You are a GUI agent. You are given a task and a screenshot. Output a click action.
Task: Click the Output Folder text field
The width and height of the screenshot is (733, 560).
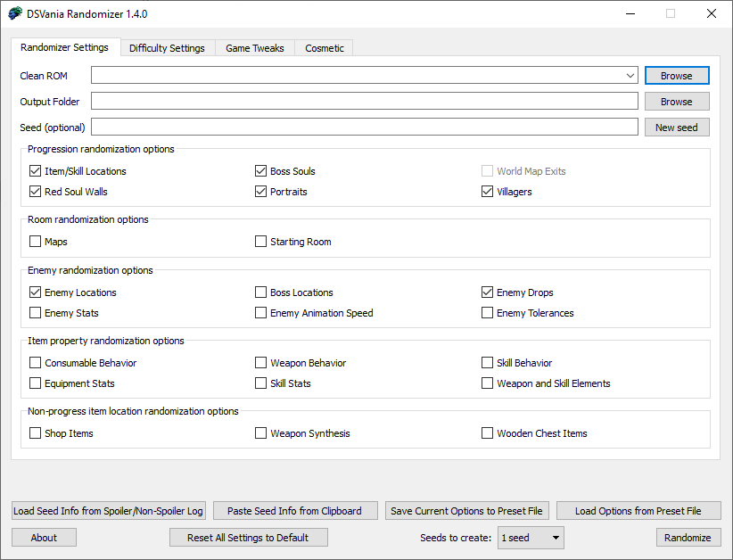coord(364,102)
